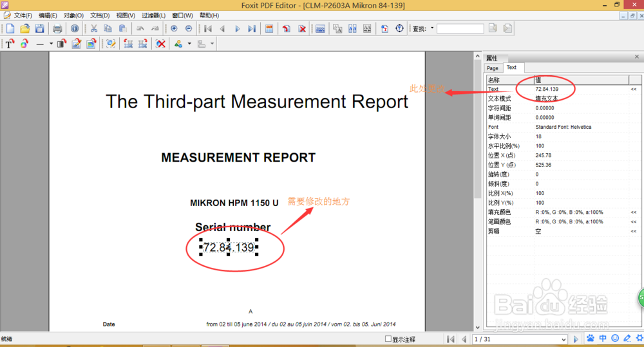Viewport: 644px width, 347px height.
Task: Open the 文档(D) menu
Action: click(x=100, y=15)
